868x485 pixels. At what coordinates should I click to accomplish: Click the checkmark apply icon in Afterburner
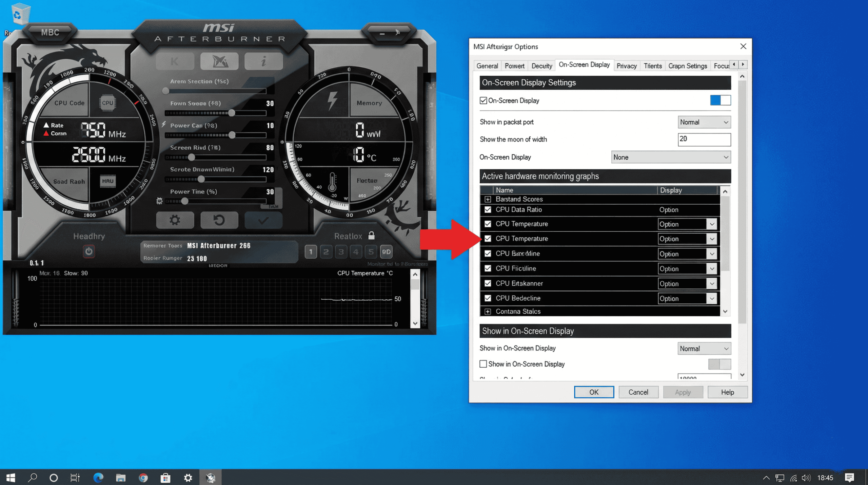point(264,220)
